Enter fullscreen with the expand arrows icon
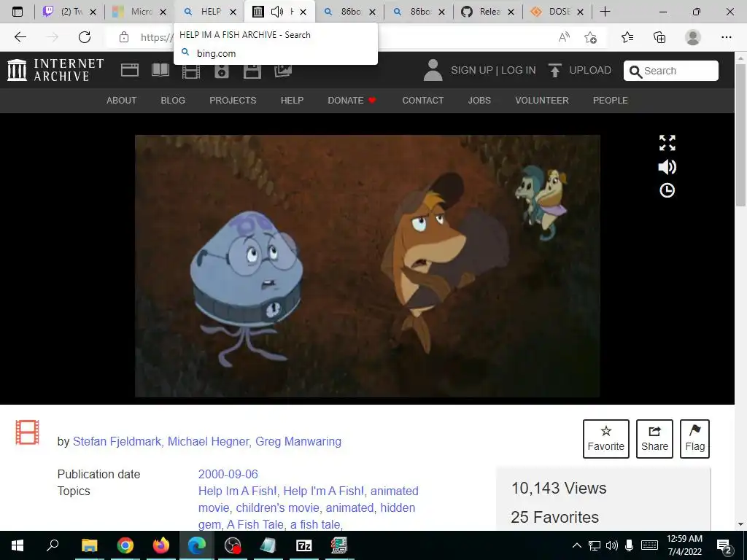The image size is (747, 560). click(667, 142)
